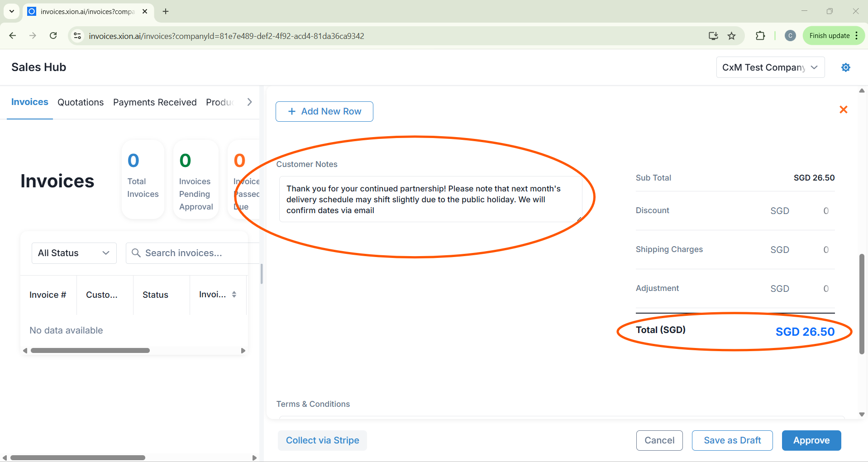Click the Add New Row button

click(x=324, y=111)
